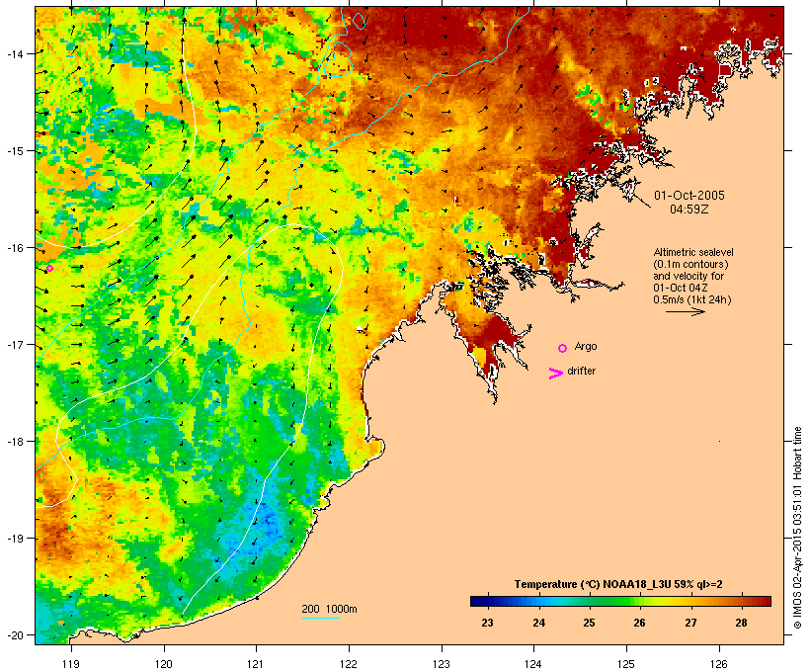Image resolution: width=810 pixels, height=672 pixels.
Task: Click the dark blue end of the temperature colorbar
Action: click(x=480, y=601)
